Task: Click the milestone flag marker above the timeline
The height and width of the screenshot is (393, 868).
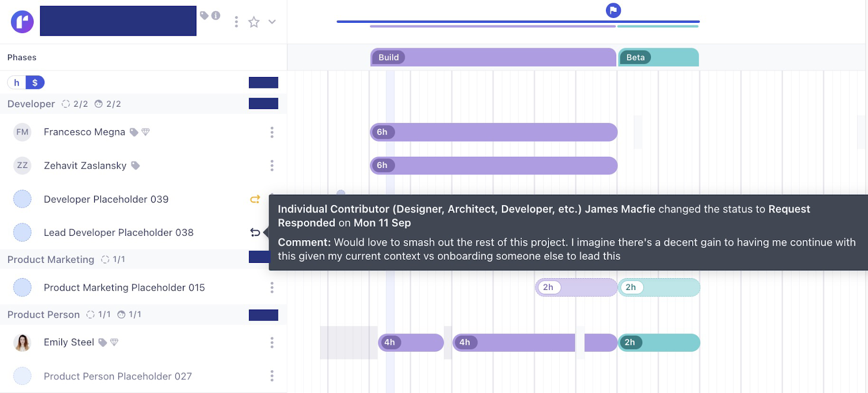Action: pyautogui.click(x=613, y=10)
